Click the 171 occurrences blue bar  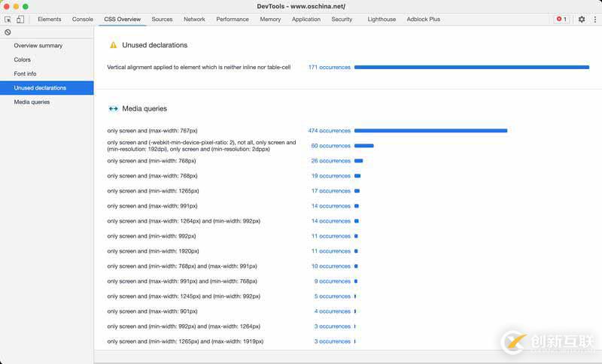click(472, 67)
